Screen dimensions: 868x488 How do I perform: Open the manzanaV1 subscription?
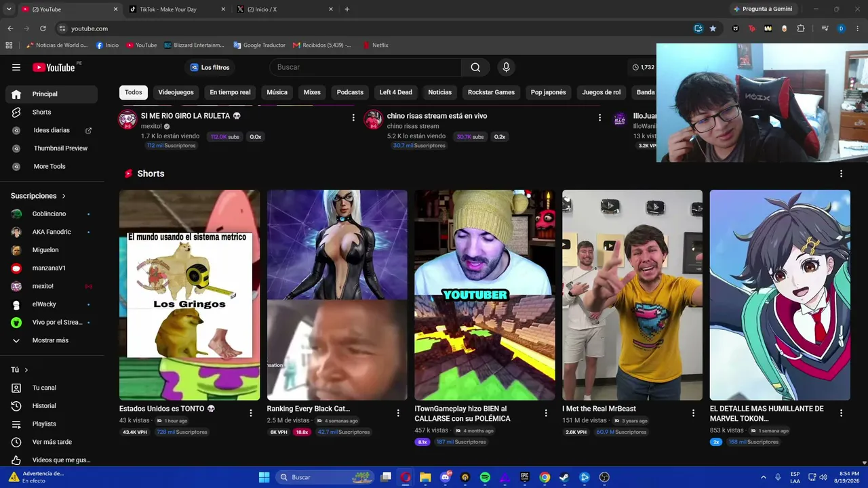tap(52, 268)
